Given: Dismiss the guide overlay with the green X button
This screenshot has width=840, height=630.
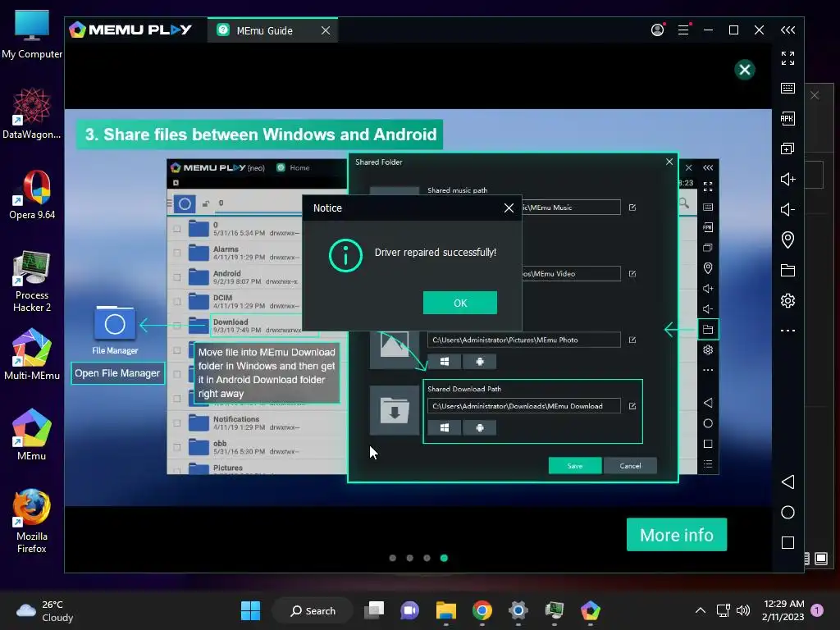Looking at the screenshot, I should [745, 70].
